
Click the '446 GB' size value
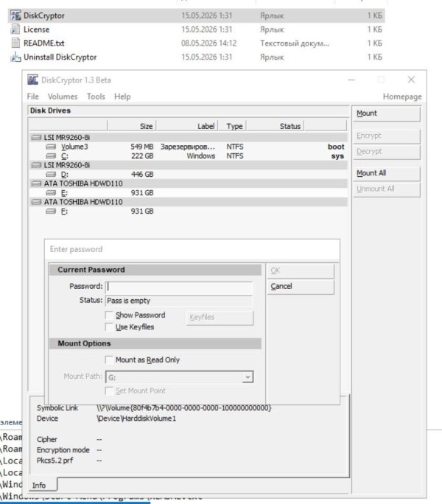click(x=141, y=175)
